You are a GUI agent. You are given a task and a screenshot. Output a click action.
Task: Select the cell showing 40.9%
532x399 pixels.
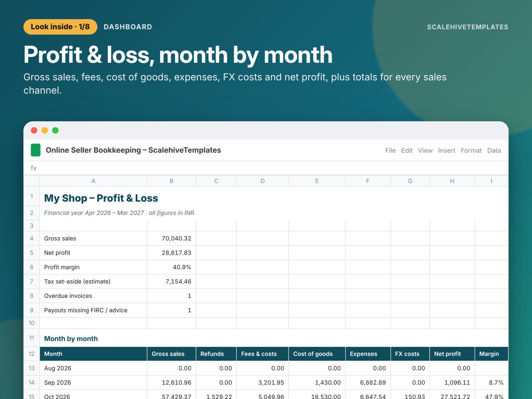(x=171, y=267)
